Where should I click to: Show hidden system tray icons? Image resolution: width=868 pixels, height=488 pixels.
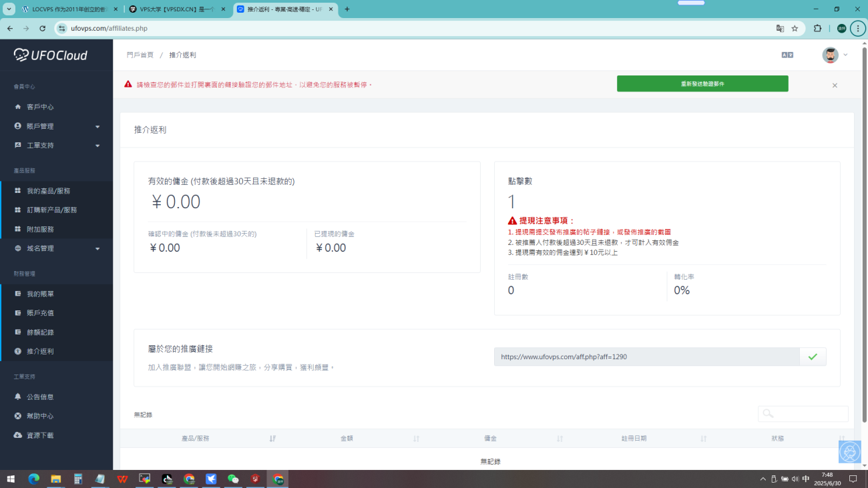(x=763, y=479)
